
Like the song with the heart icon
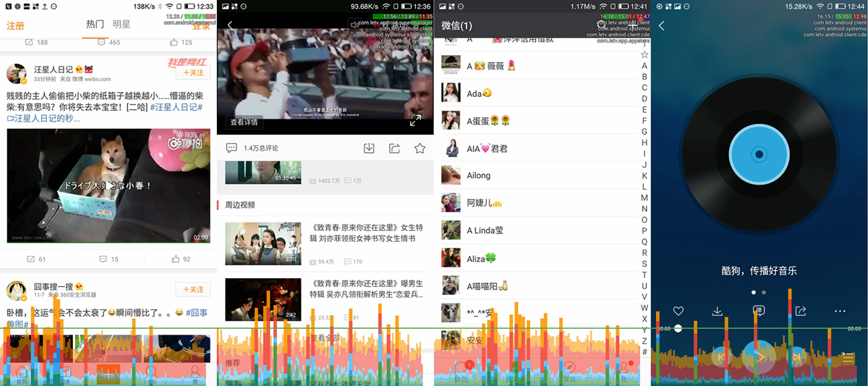tap(678, 311)
